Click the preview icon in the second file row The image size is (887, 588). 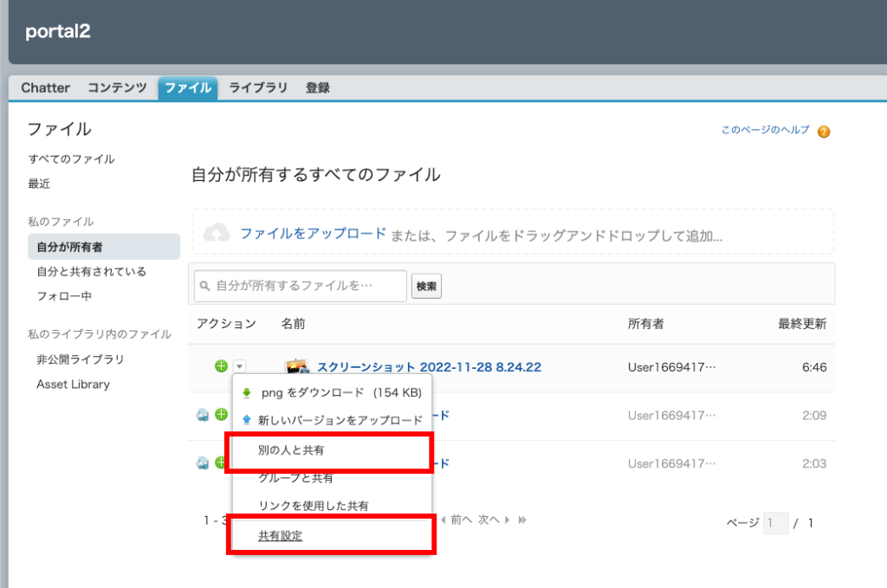tap(203, 415)
